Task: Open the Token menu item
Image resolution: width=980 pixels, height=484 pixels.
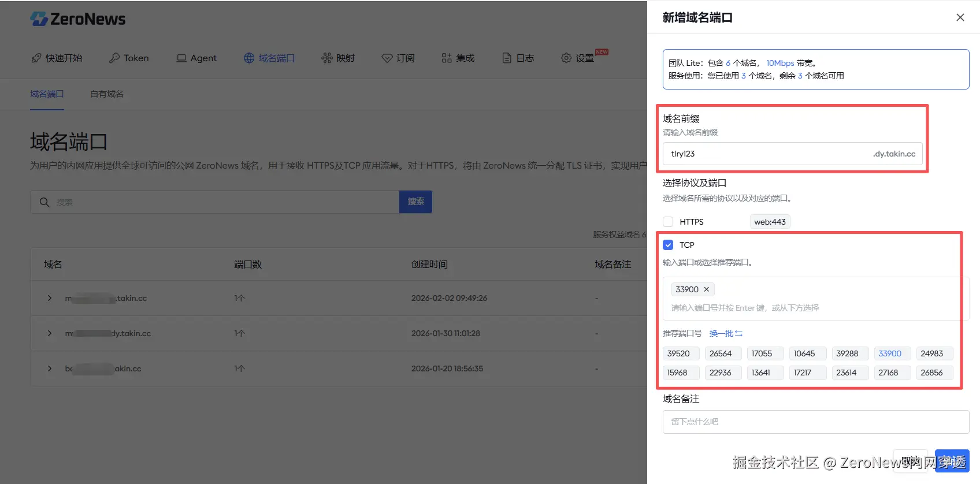Action: pos(129,58)
